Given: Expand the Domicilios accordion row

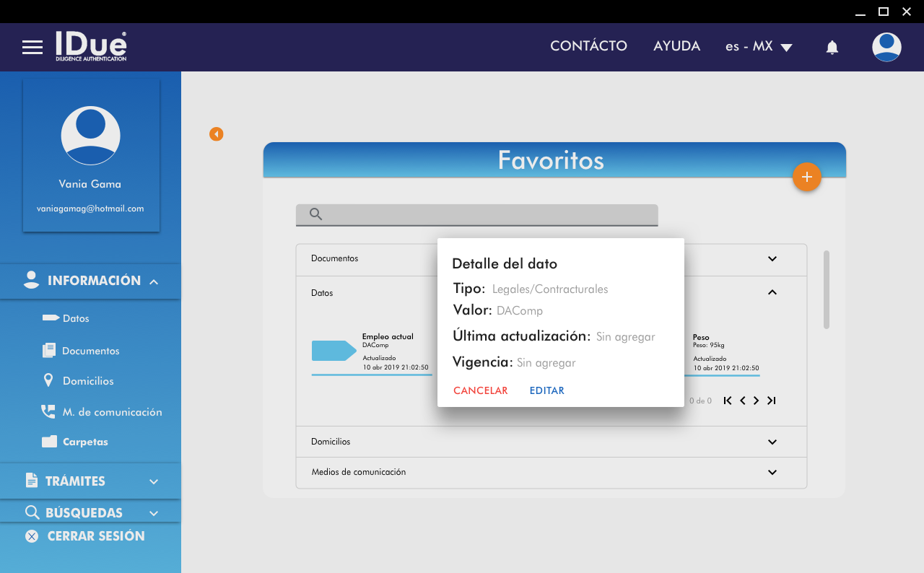Looking at the screenshot, I should click(x=772, y=442).
